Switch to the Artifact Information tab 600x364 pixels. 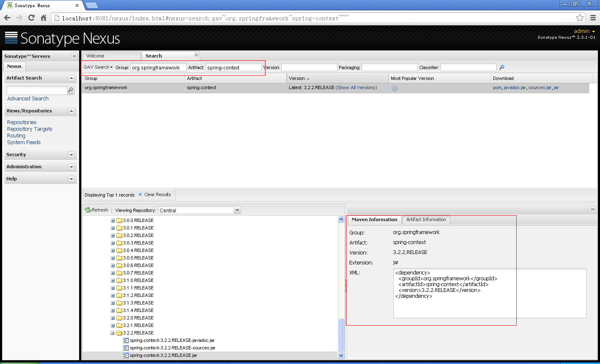(426, 219)
